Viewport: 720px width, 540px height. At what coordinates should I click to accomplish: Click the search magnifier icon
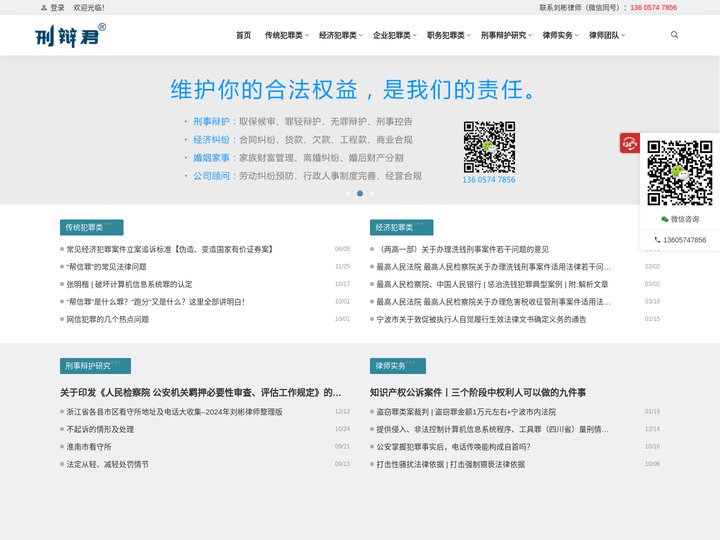coord(674,34)
